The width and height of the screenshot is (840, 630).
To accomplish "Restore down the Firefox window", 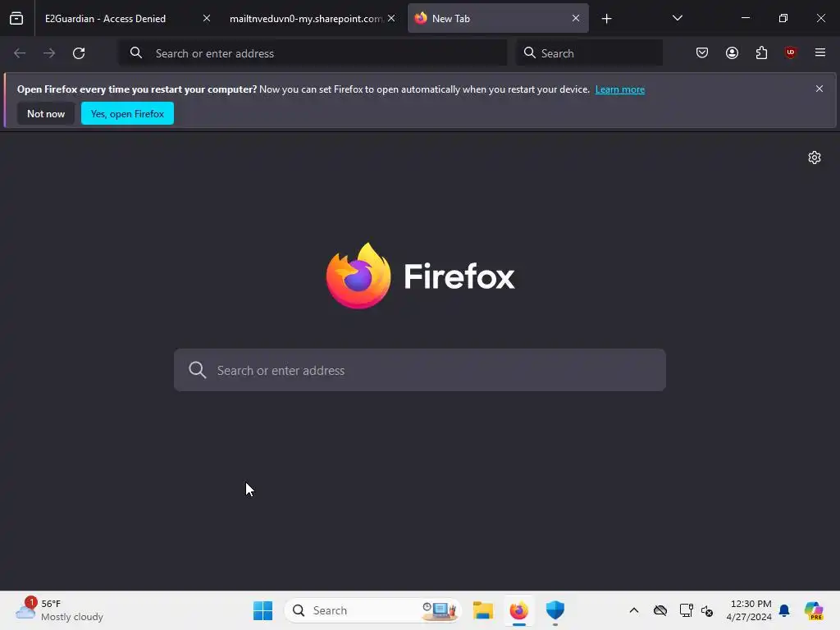I will pyautogui.click(x=783, y=18).
